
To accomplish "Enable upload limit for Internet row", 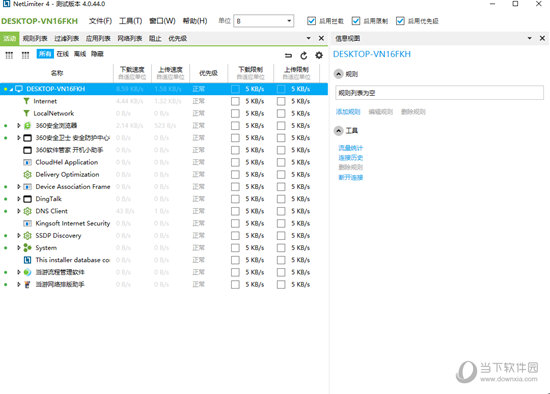I will [281, 101].
